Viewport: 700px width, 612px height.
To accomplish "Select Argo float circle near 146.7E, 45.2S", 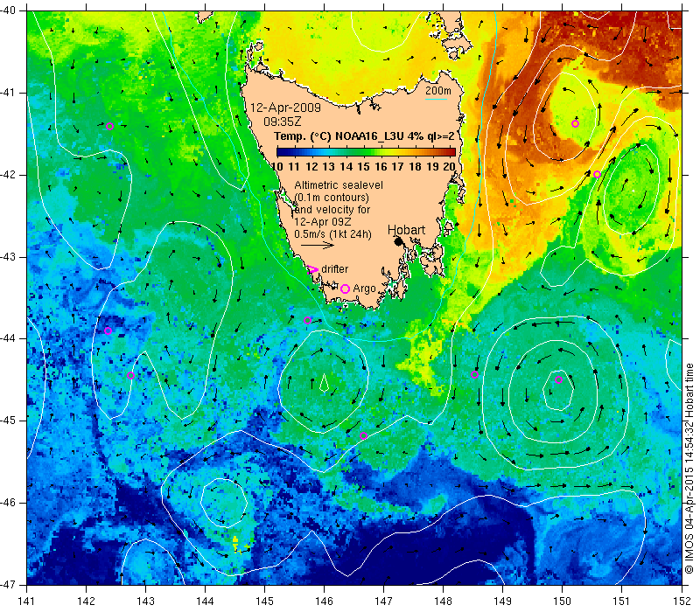I will 363,435.
